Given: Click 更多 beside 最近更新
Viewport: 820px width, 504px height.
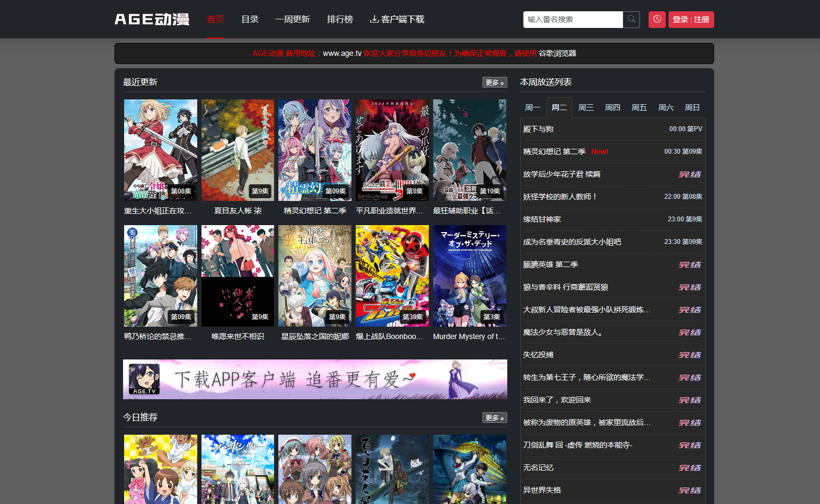Looking at the screenshot, I should [x=495, y=82].
